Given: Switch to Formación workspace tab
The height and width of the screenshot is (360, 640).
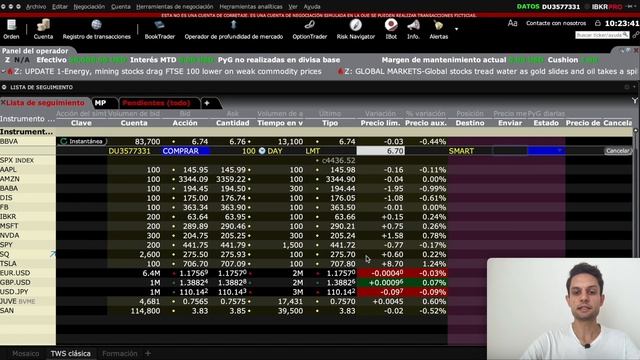Looking at the screenshot, I should click(x=120, y=353).
